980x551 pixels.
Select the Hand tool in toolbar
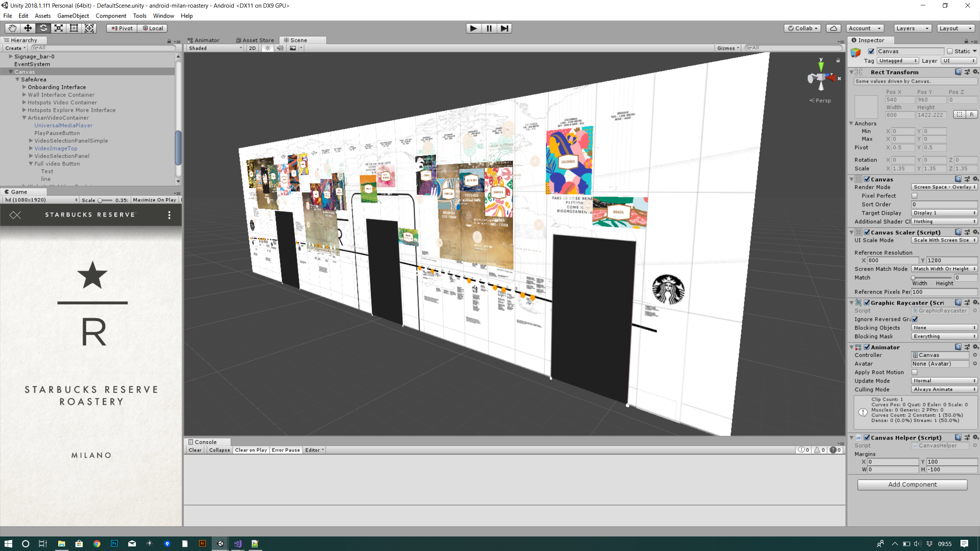pyautogui.click(x=13, y=28)
